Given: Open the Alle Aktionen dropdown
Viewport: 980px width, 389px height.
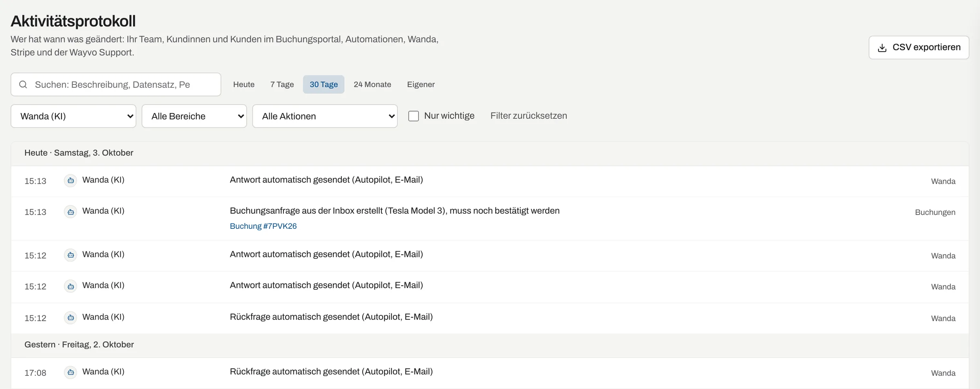Looking at the screenshot, I should (325, 116).
